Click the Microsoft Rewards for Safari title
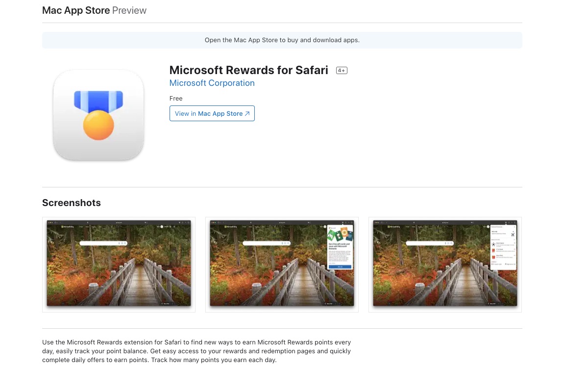 click(x=248, y=70)
